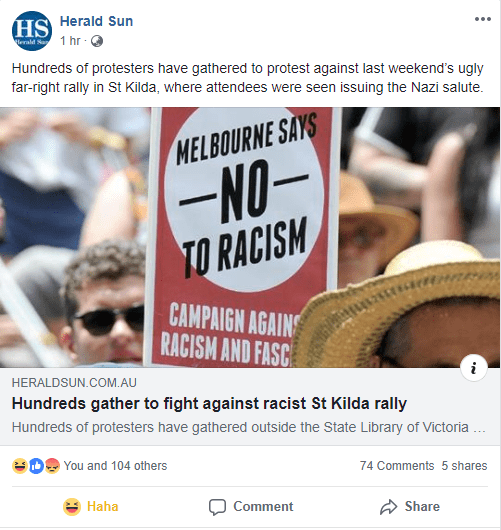Click the Haha reaction emoji in the summary

click(x=19, y=465)
